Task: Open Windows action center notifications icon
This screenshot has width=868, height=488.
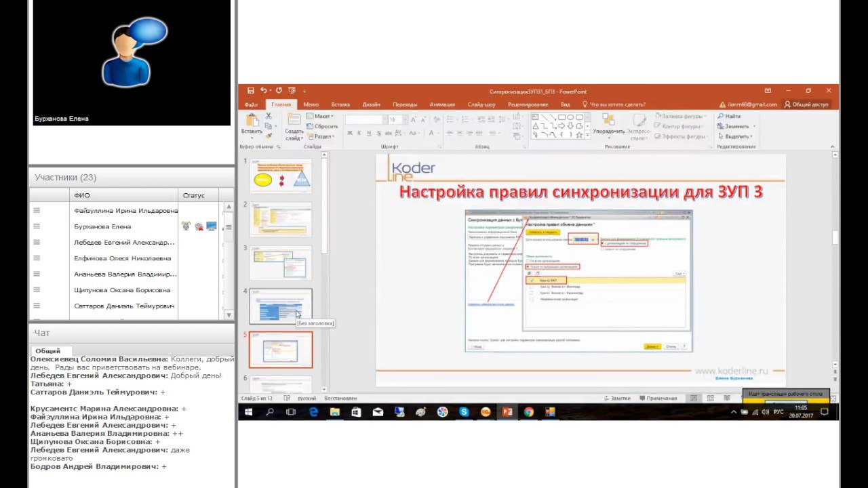Action: [x=825, y=412]
